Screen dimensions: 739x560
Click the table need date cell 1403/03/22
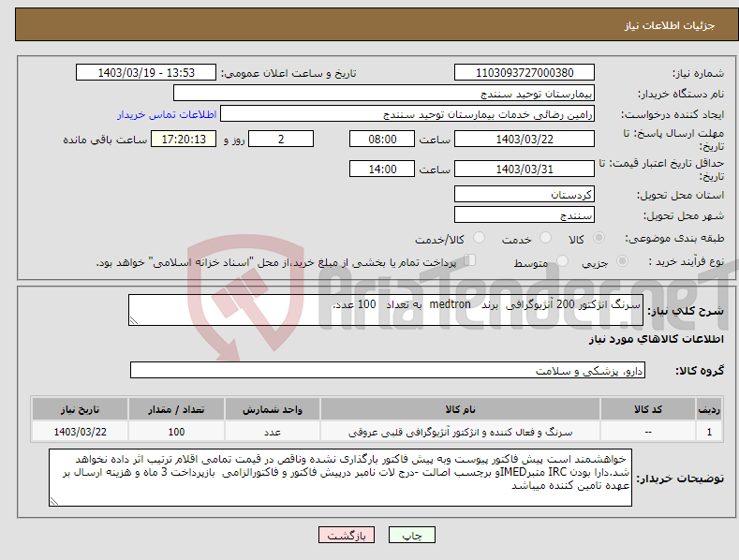pyautogui.click(x=81, y=432)
